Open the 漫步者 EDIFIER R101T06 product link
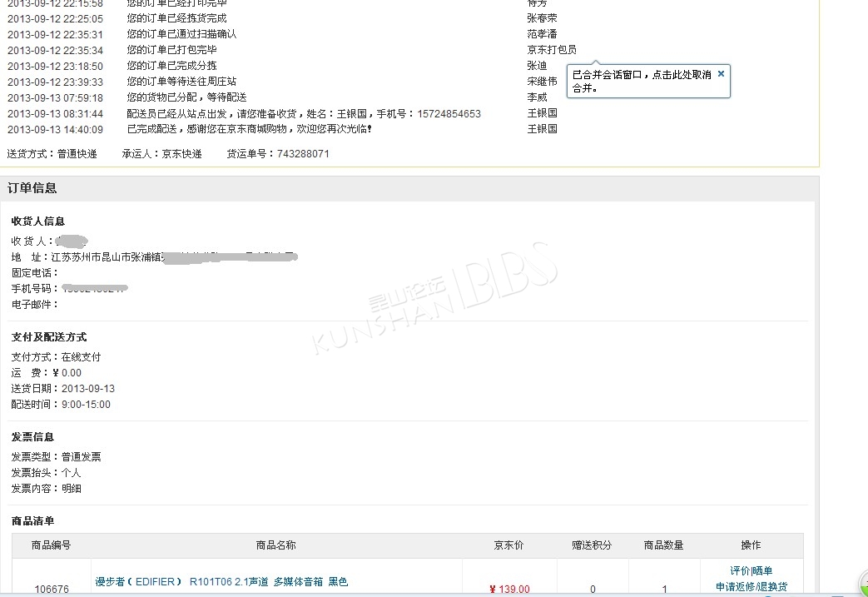 point(221,581)
